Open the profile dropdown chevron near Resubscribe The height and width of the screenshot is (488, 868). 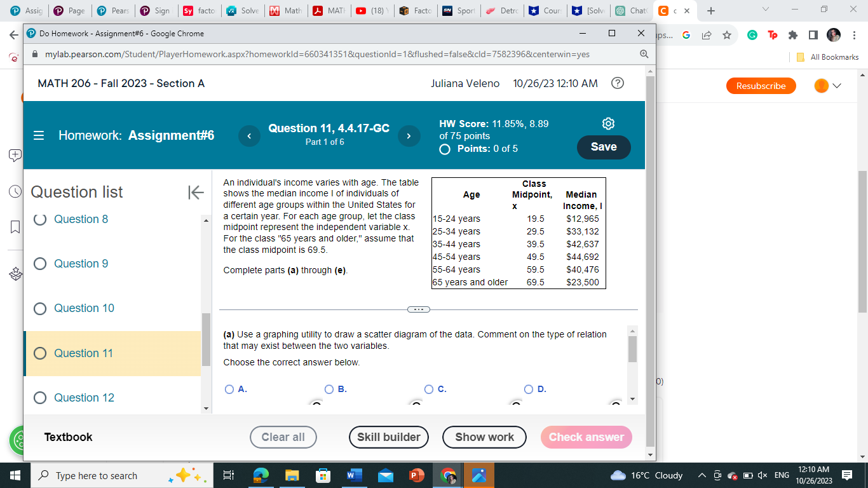coord(837,86)
